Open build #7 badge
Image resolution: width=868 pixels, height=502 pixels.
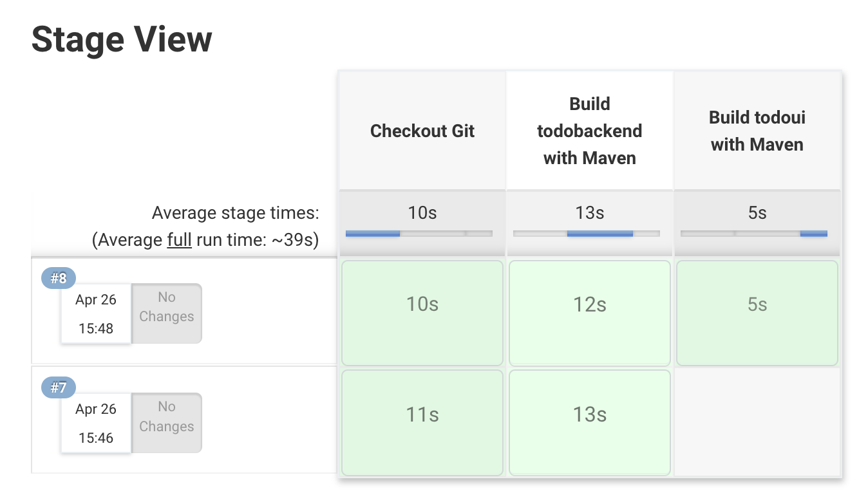click(x=59, y=387)
